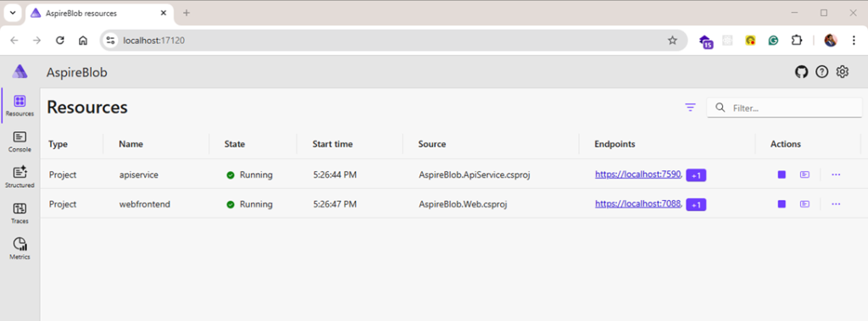
Task: Open the Chrome profile avatar
Action: point(831,40)
